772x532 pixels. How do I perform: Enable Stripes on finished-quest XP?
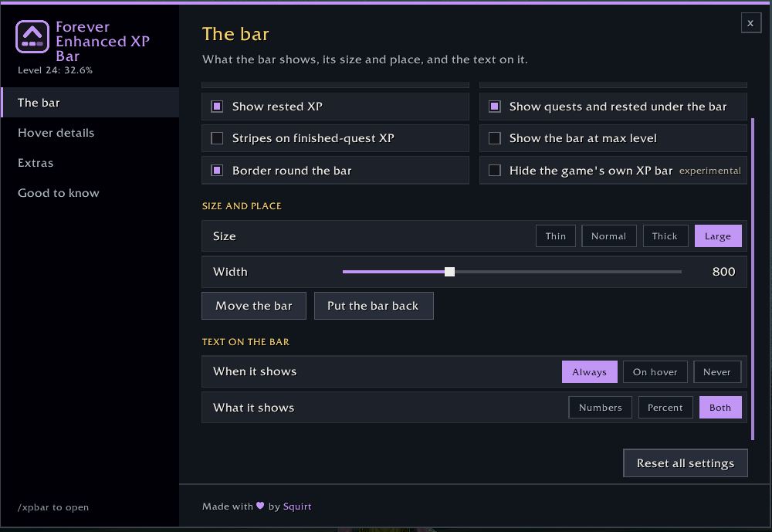point(217,138)
